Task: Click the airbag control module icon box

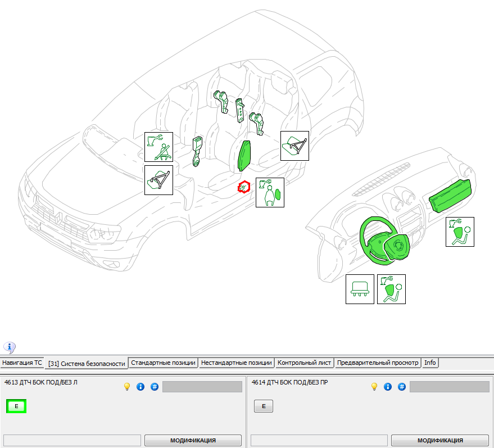Action: coord(360,289)
